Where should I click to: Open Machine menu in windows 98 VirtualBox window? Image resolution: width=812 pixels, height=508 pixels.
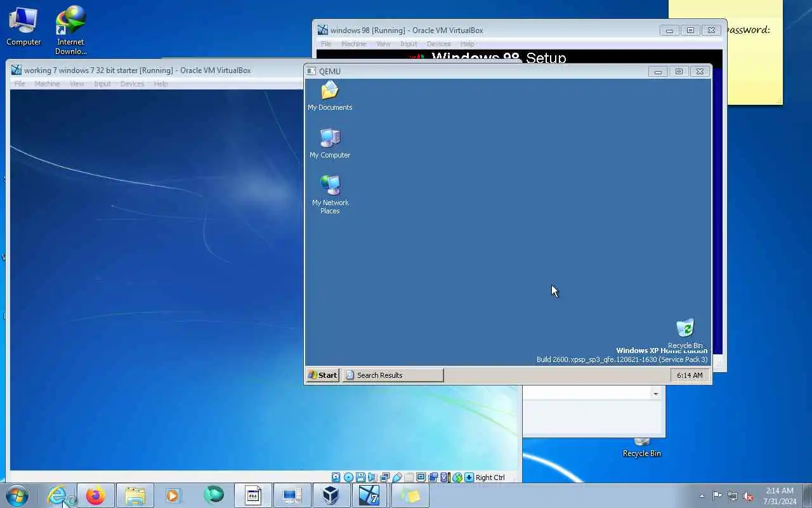[353, 44]
